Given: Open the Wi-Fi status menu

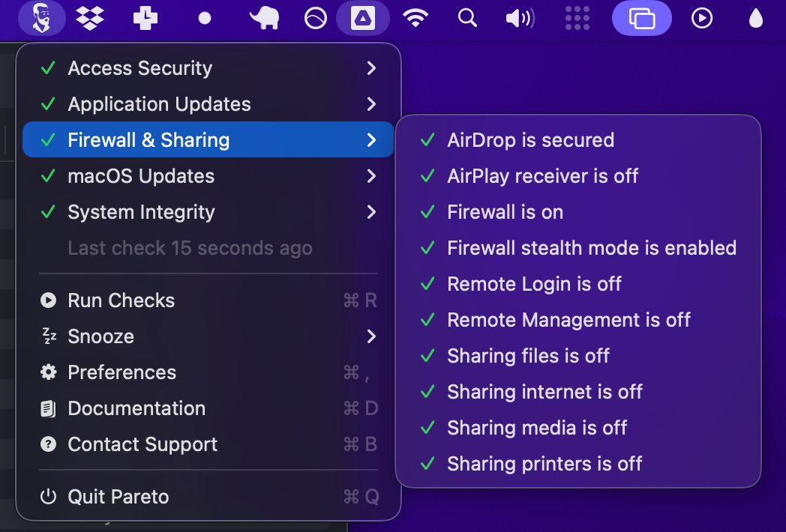Looking at the screenshot, I should tap(415, 19).
